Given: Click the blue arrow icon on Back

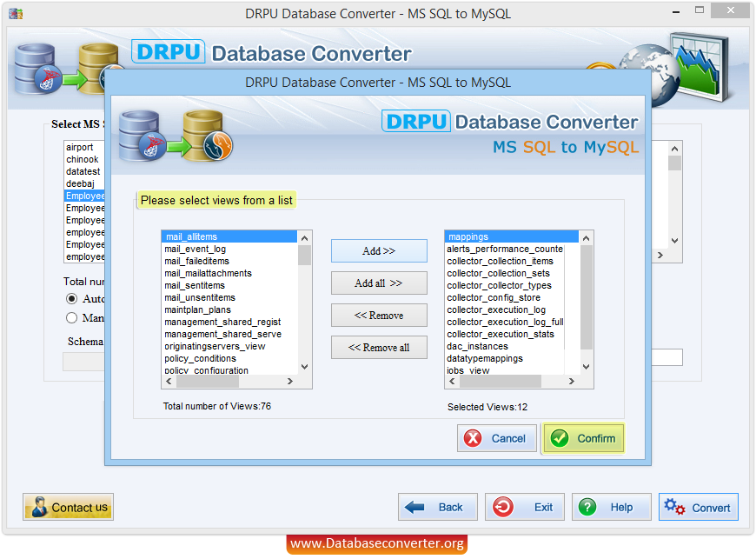Looking at the screenshot, I should pyautogui.click(x=414, y=507).
